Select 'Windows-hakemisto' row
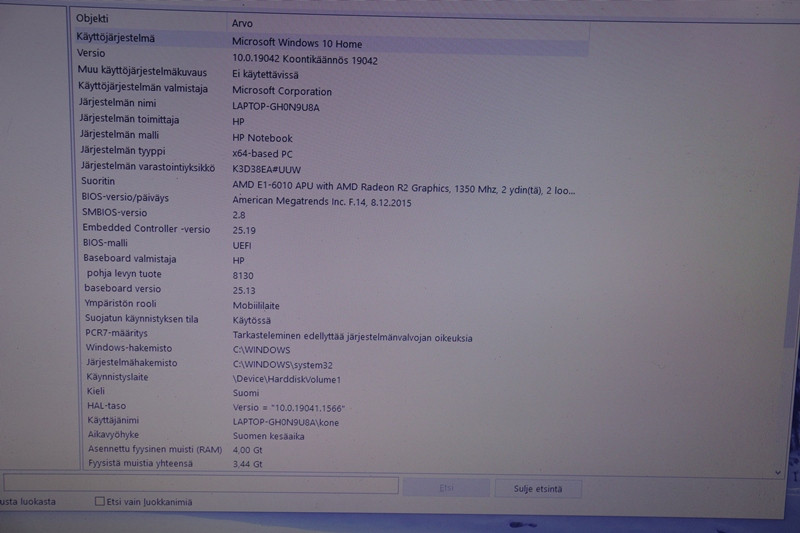 tap(129, 348)
